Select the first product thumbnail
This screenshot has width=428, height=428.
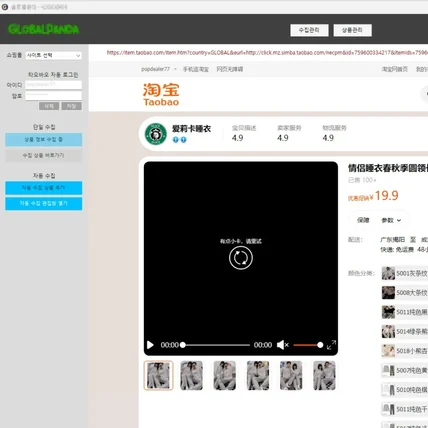click(158, 375)
